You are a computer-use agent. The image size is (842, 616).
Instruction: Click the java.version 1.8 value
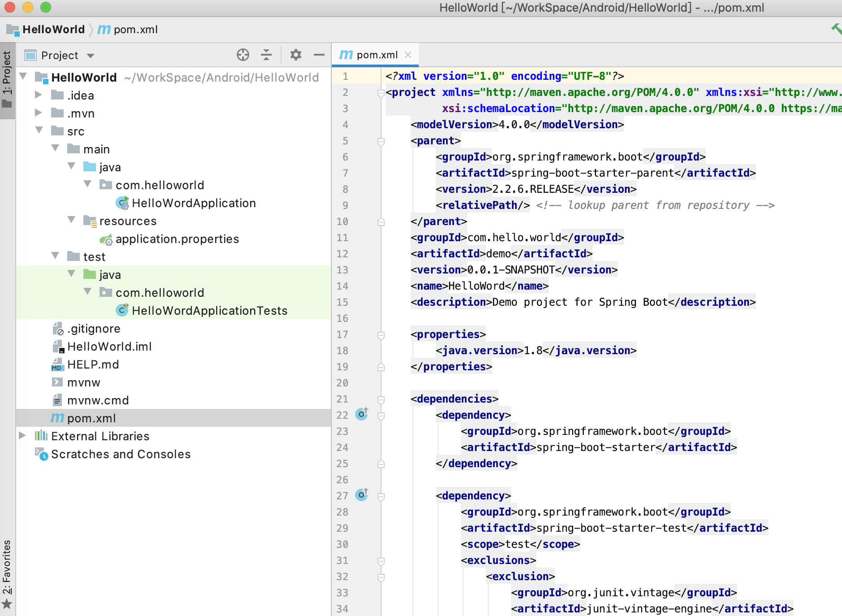click(x=533, y=351)
